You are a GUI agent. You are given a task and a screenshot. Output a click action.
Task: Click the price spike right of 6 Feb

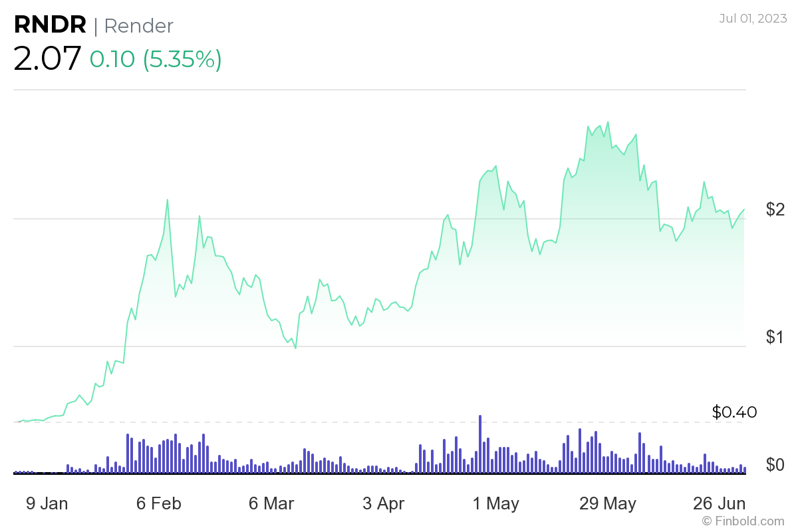pyautogui.click(x=167, y=199)
